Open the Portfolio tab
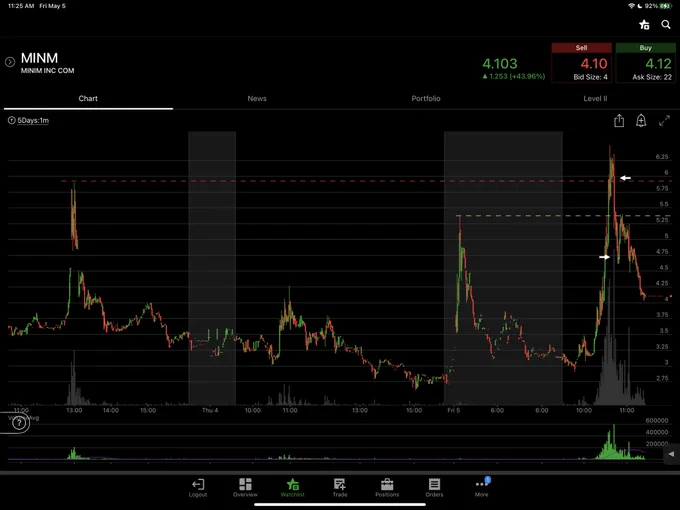 click(426, 98)
